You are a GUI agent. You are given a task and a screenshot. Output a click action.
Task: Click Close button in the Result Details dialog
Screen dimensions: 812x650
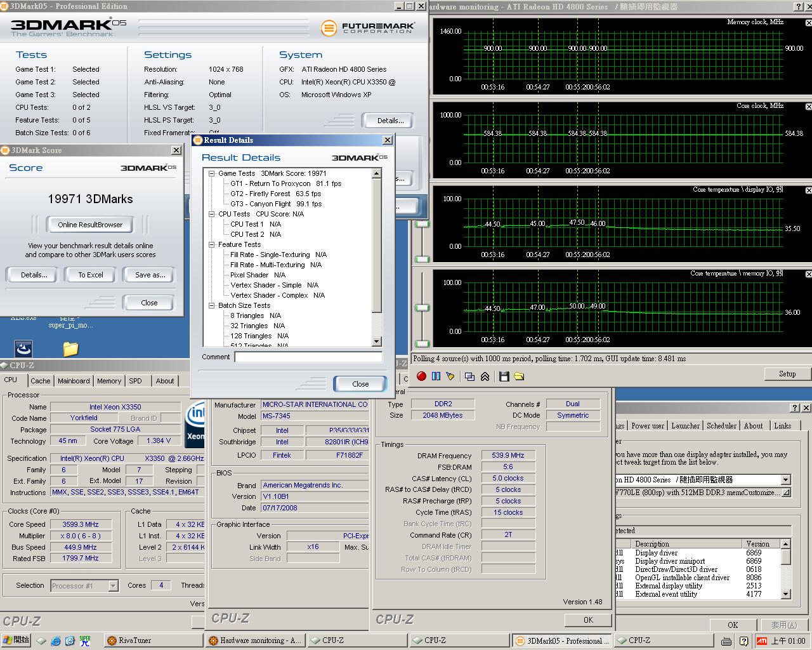360,384
